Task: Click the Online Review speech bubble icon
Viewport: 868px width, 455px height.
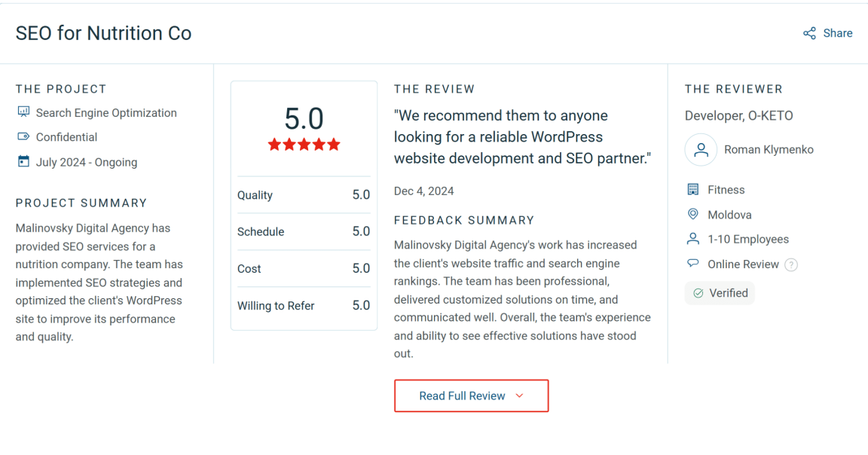Action: tap(692, 264)
